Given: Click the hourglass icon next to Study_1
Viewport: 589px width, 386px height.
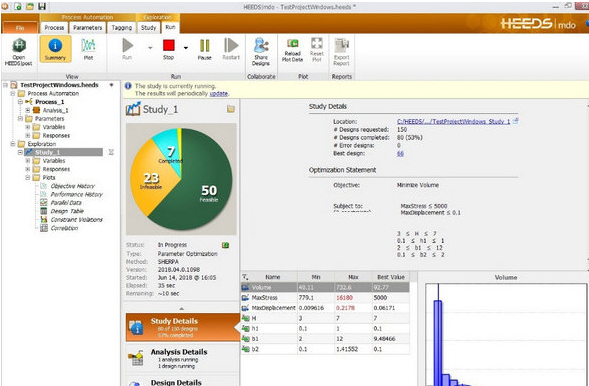Looking at the screenshot, I should 111,152.
